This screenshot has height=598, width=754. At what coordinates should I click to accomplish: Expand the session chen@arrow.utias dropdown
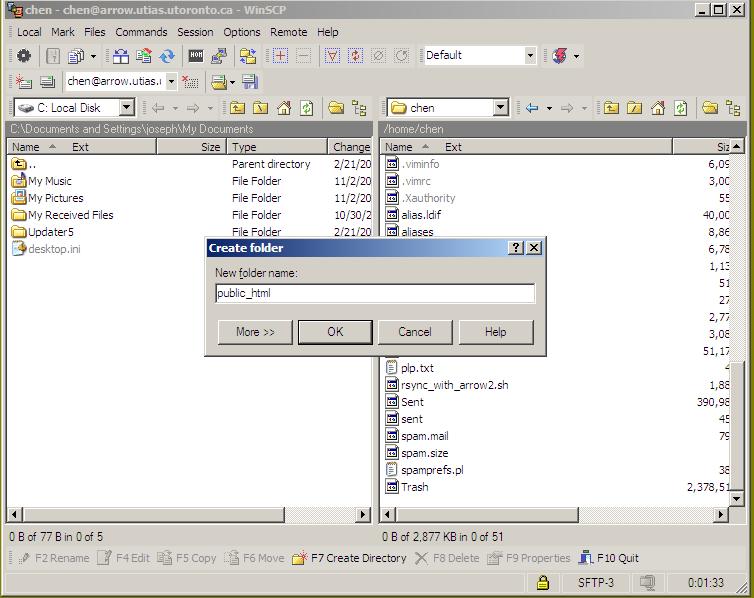pyautogui.click(x=171, y=82)
